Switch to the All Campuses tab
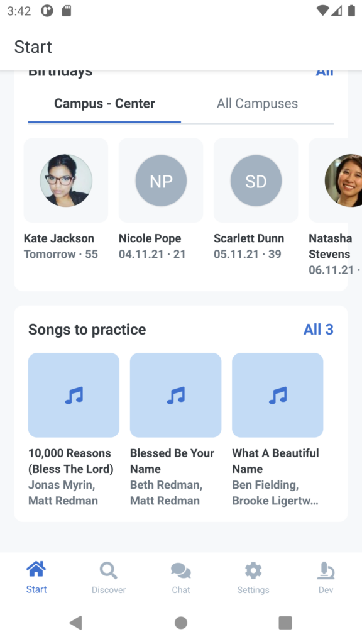This screenshot has height=644, width=362. coord(257,104)
